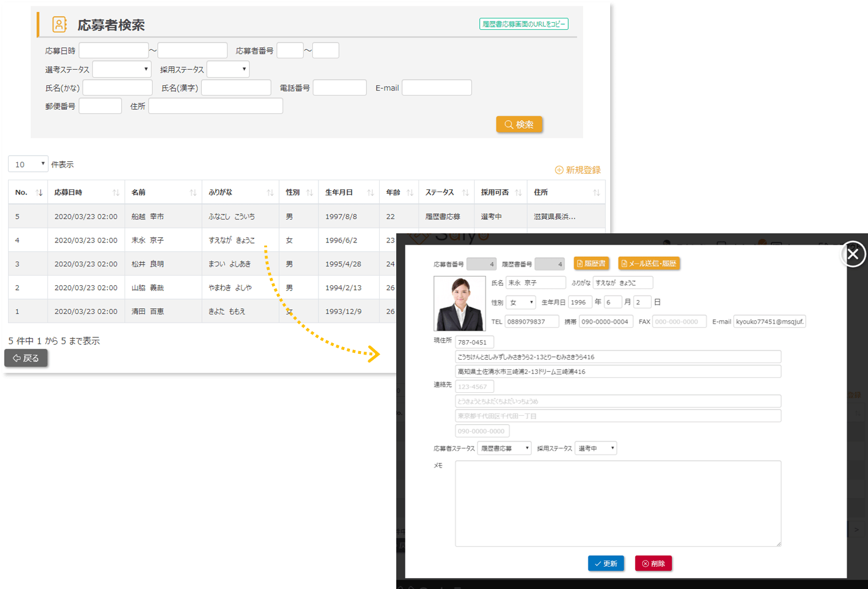The image size is (868, 589).
Task: Open the メール送信・履歴 button
Action: [648, 264]
